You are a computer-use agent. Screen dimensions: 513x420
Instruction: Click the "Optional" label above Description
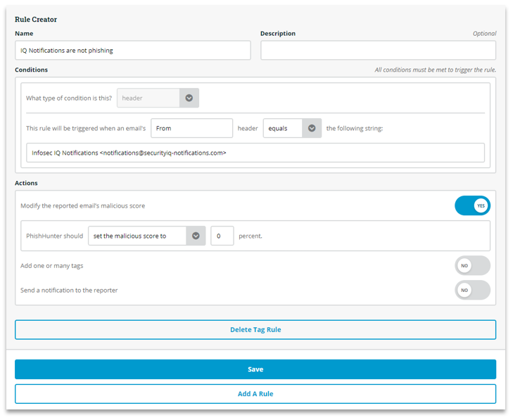484,34
